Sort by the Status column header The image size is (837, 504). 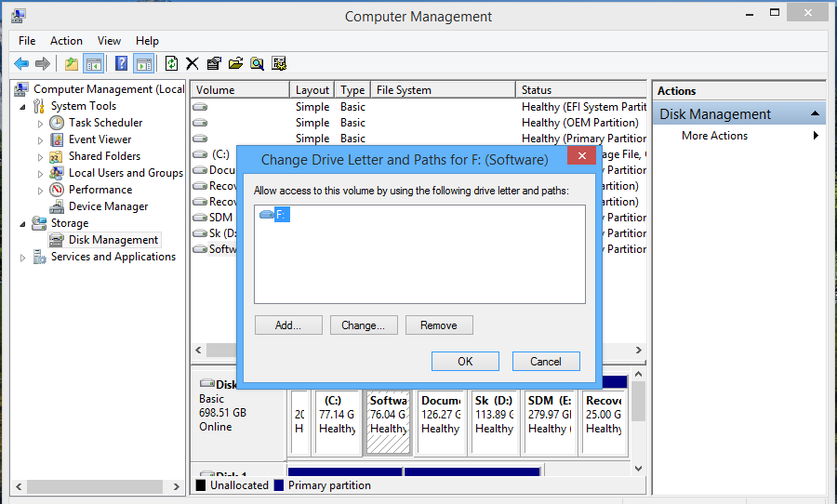coord(581,89)
